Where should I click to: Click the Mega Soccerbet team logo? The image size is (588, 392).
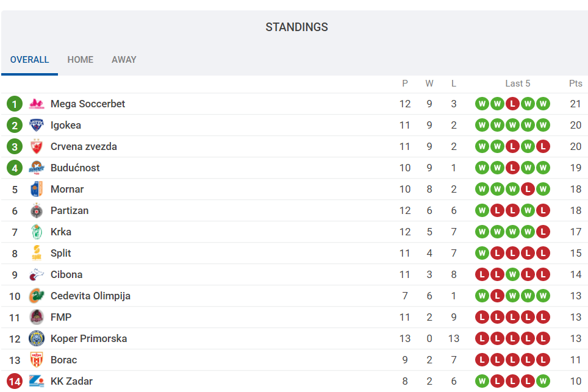click(37, 104)
